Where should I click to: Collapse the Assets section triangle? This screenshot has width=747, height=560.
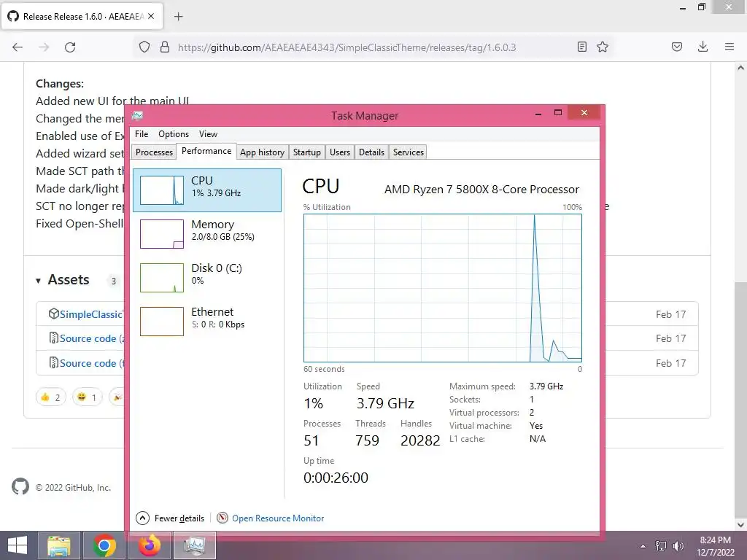coord(38,281)
